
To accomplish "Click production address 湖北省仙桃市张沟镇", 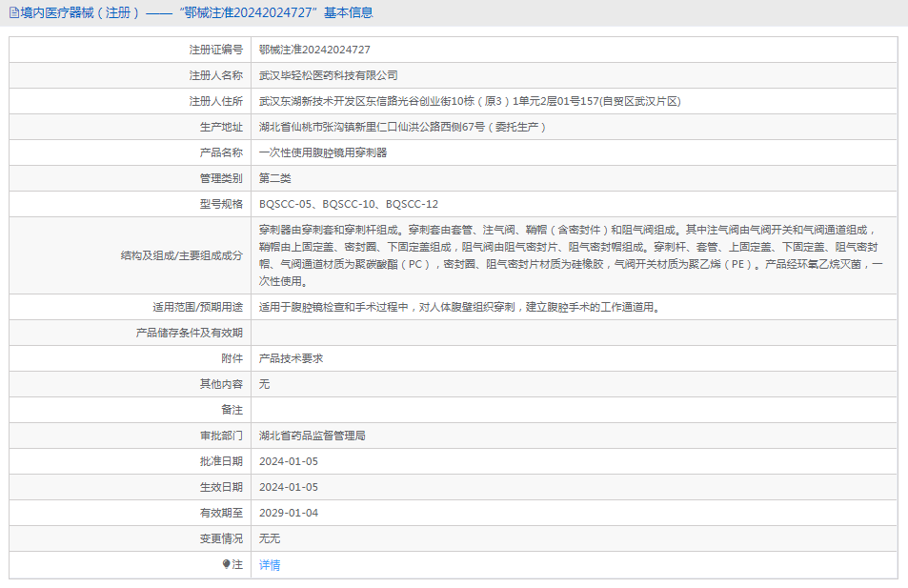I will coord(402,127).
